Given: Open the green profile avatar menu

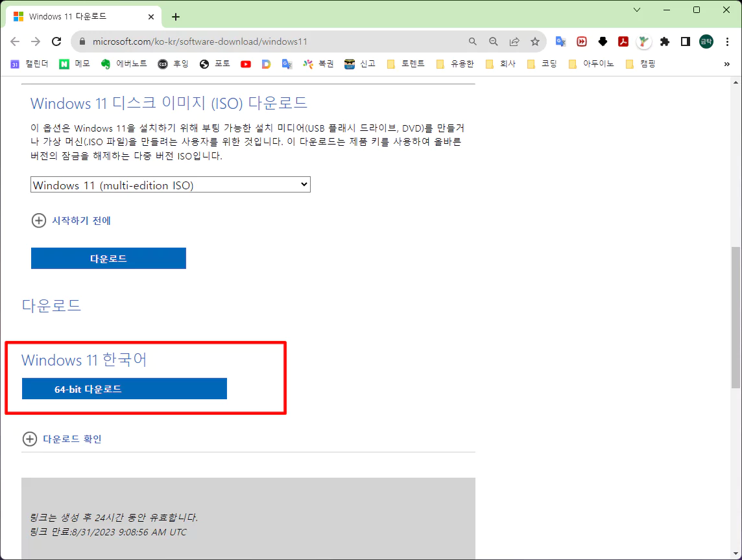Looking at the screenshot, I should click(706, 41).
